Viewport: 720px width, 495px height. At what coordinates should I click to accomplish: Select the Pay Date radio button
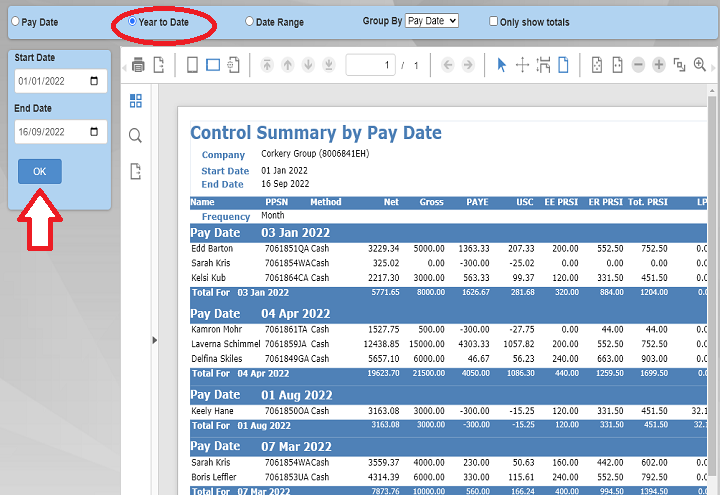coord(15,21)
